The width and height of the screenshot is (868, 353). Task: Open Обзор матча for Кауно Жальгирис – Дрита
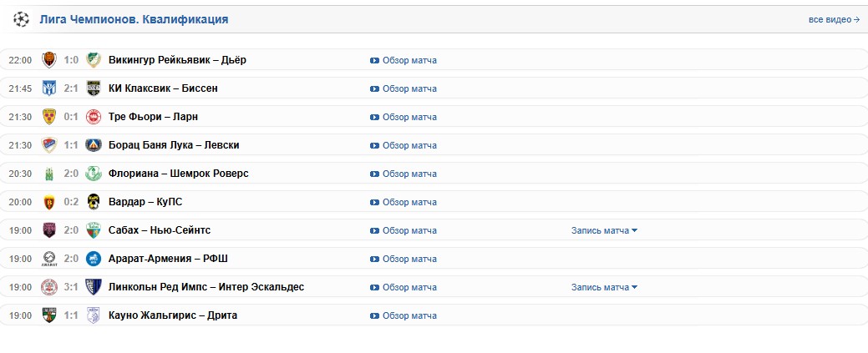click(409, 315)
